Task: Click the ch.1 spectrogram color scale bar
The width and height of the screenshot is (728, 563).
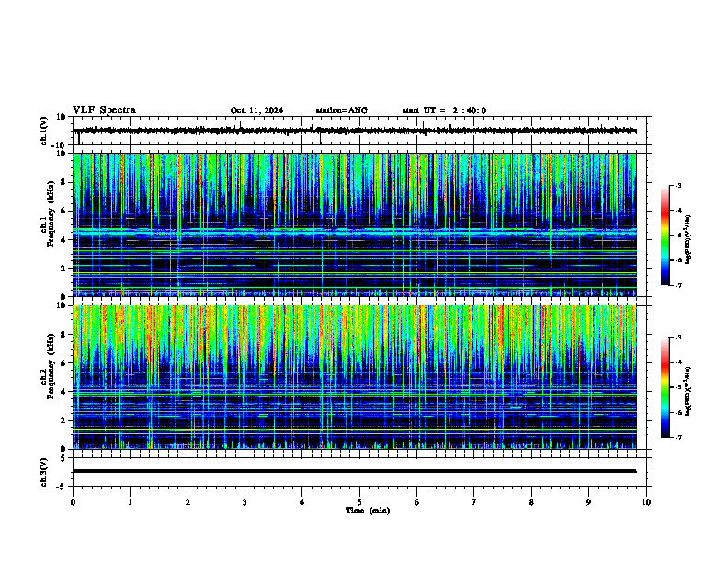Action: [x=665, y=236]
